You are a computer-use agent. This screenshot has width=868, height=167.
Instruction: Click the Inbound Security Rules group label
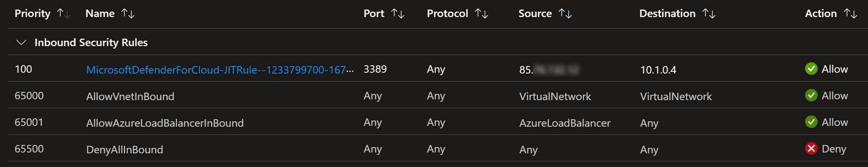(x=91, y=42)
